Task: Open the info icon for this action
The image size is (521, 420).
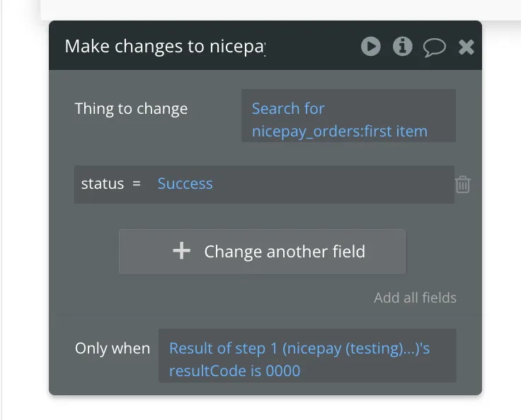Action: click(403, 47)
